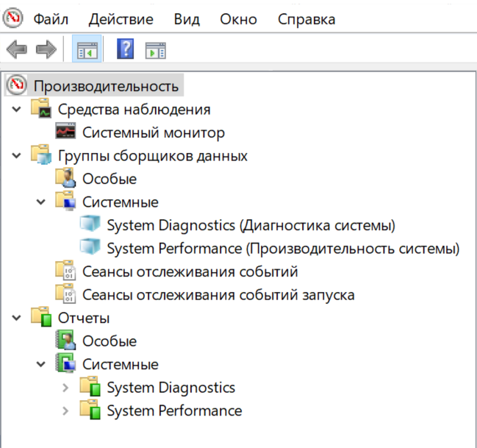
Task: Toggle the console tree pane icon
Action: [87, 50]
